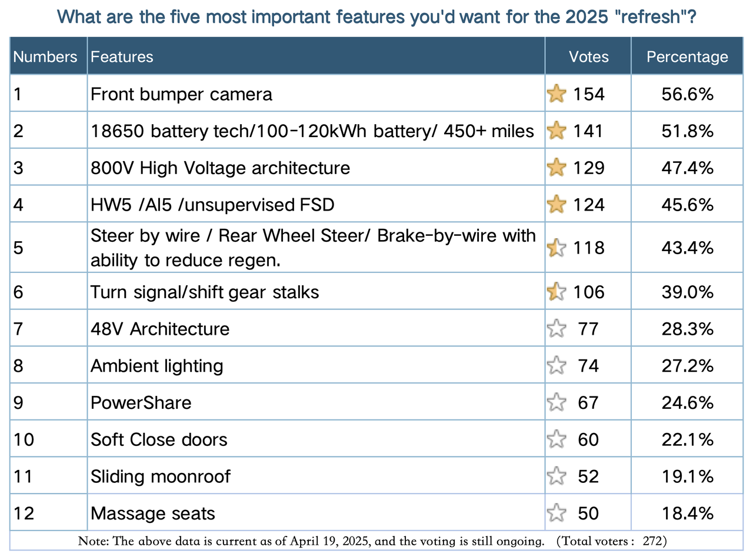753x560 pixels.
Task: Click the Percentage column header
Action: [687, 56]
